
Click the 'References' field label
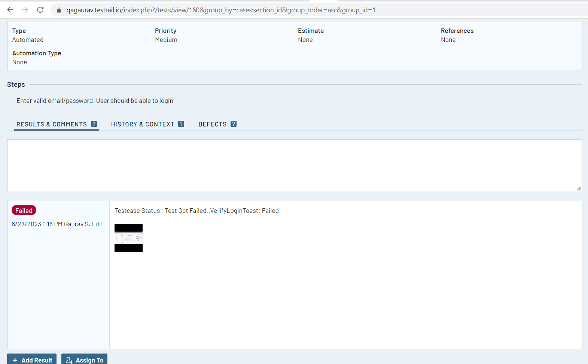(457, 31)
